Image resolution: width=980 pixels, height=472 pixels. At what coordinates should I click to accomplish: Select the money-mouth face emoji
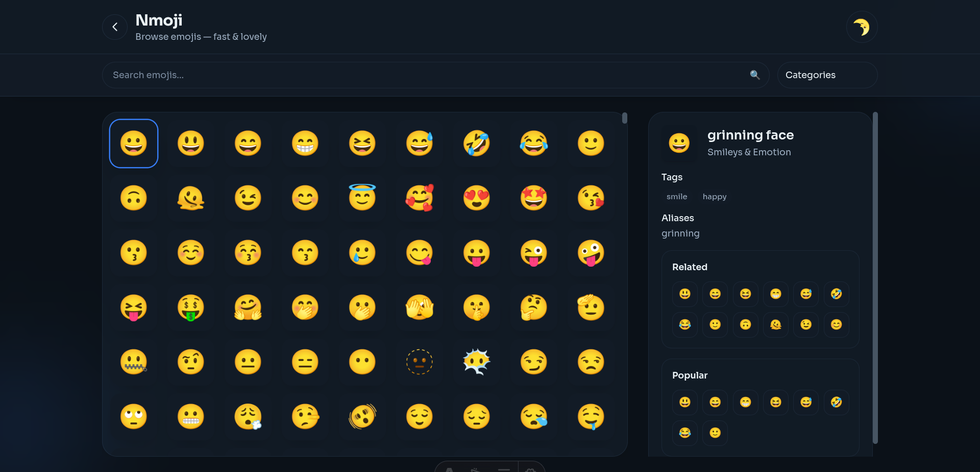point(190,307)
